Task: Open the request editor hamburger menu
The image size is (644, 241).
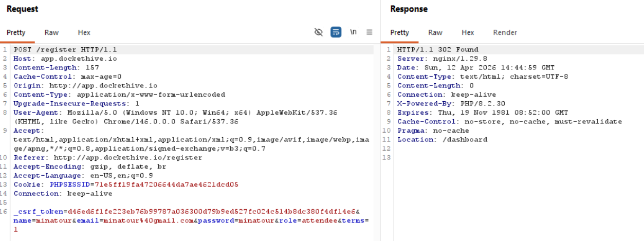Action: pos(369,32)
